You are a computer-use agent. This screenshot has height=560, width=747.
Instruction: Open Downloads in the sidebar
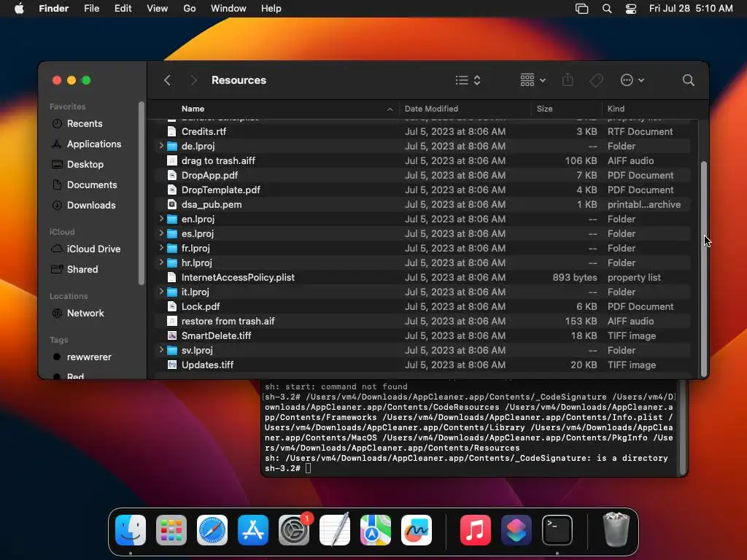click(x=91, y=205)
